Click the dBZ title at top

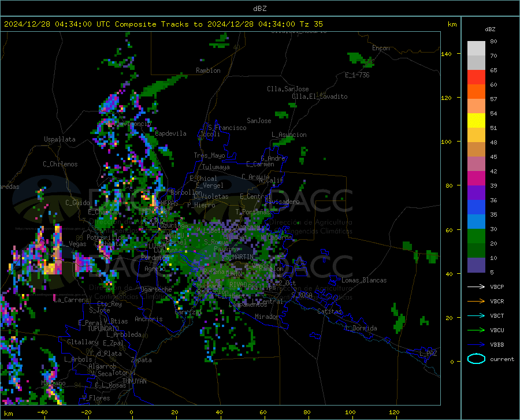pos(259,9)
